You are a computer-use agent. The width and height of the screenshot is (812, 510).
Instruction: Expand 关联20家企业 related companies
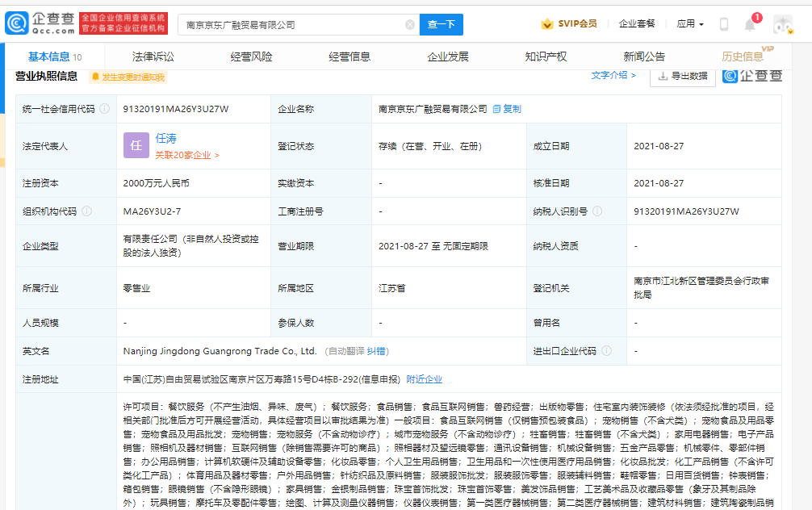[185, 155]
